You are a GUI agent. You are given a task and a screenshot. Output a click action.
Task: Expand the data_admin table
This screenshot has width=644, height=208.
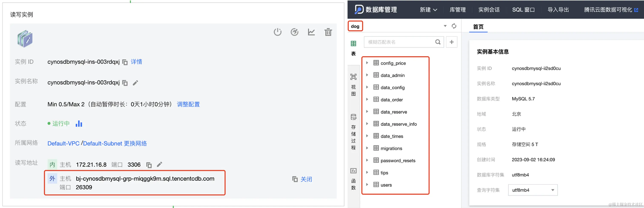(x=367, y=75)
